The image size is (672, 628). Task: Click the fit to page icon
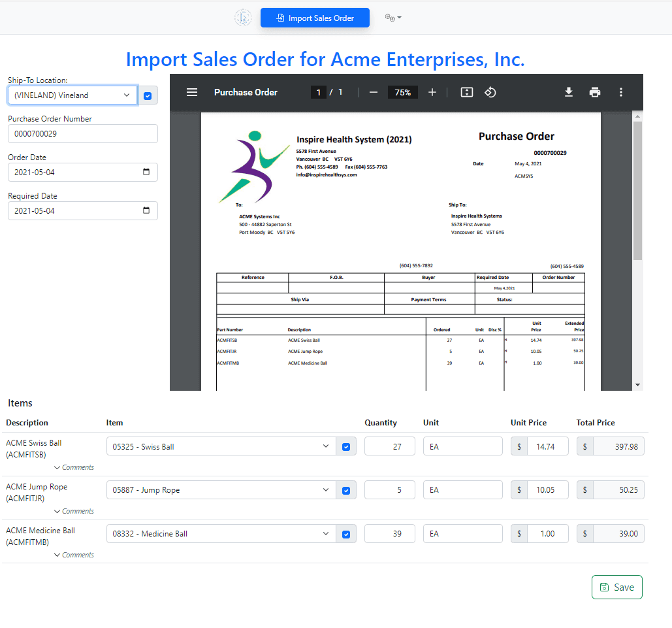click(466, 92)
